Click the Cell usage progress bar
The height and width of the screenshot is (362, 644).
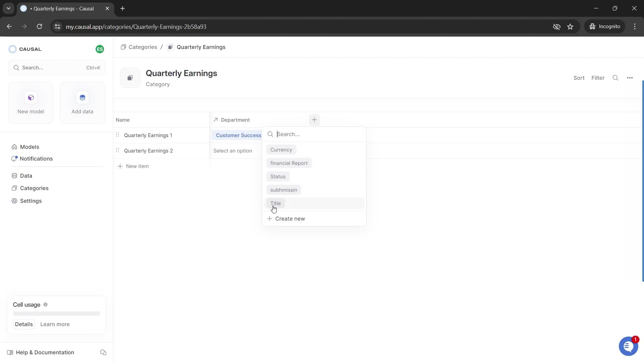tap(57, 314)
